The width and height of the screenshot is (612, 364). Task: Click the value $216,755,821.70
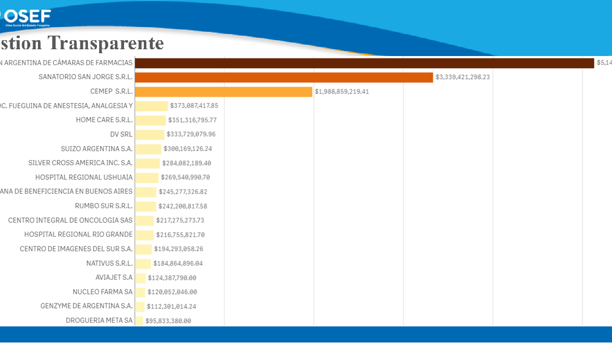coord(180,234)
